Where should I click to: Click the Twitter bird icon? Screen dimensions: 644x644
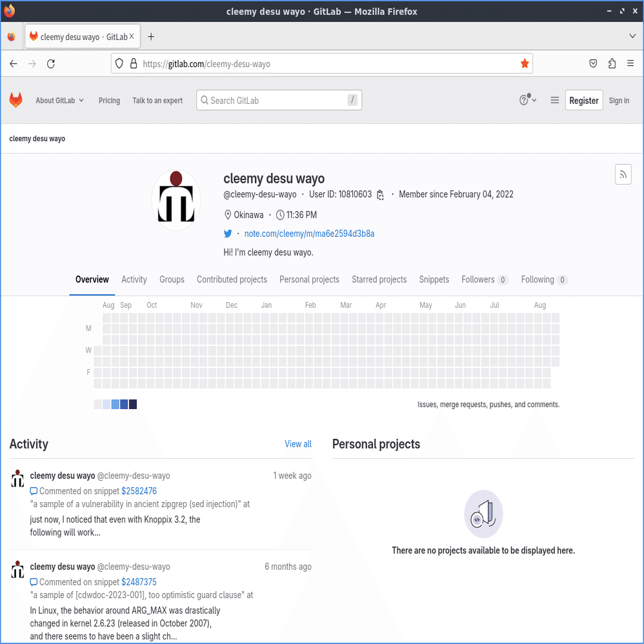click(x=228, y=234)
